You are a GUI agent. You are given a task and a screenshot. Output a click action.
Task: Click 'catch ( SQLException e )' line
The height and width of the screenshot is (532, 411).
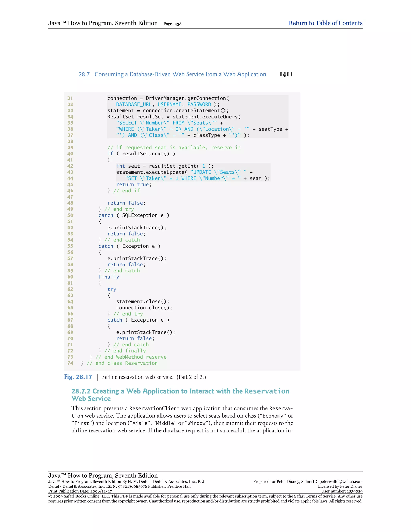click(134, 215)
